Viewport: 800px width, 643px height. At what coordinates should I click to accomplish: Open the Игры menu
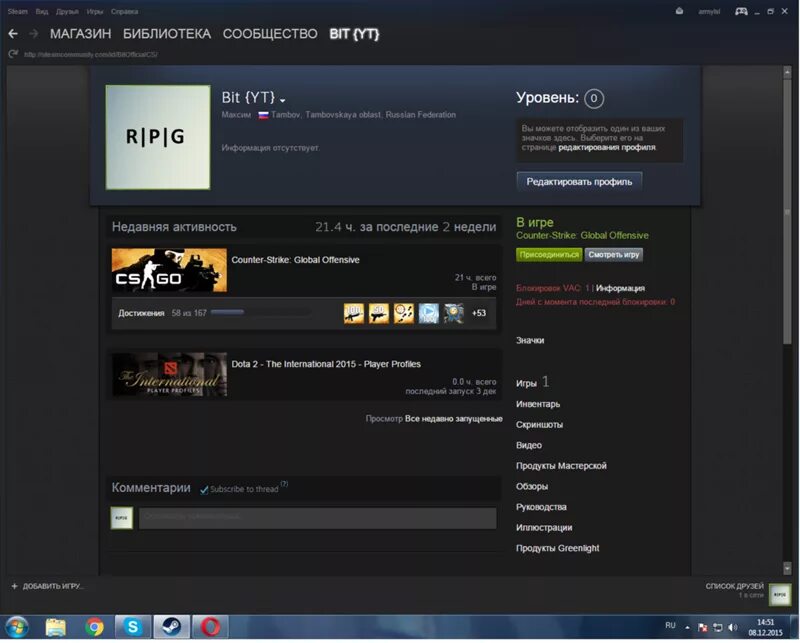point(95,11)
